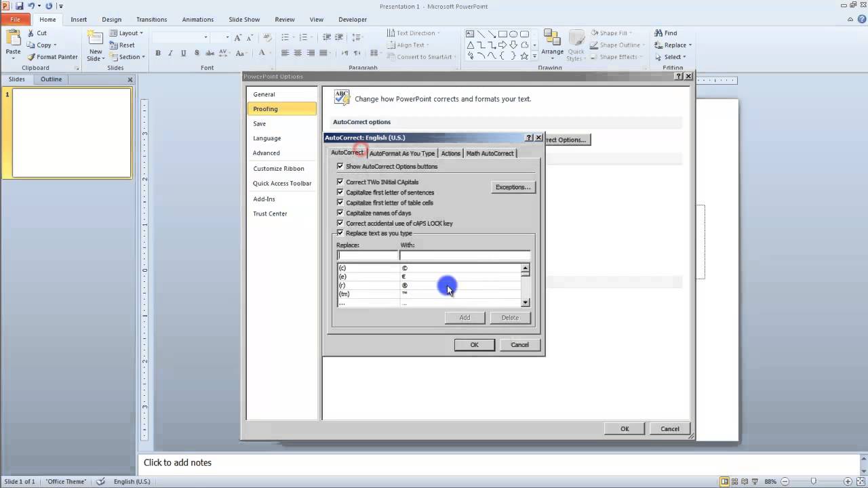The image size is (868, 488).
Task: Click the Reset slide button
Action: [123, 45]
